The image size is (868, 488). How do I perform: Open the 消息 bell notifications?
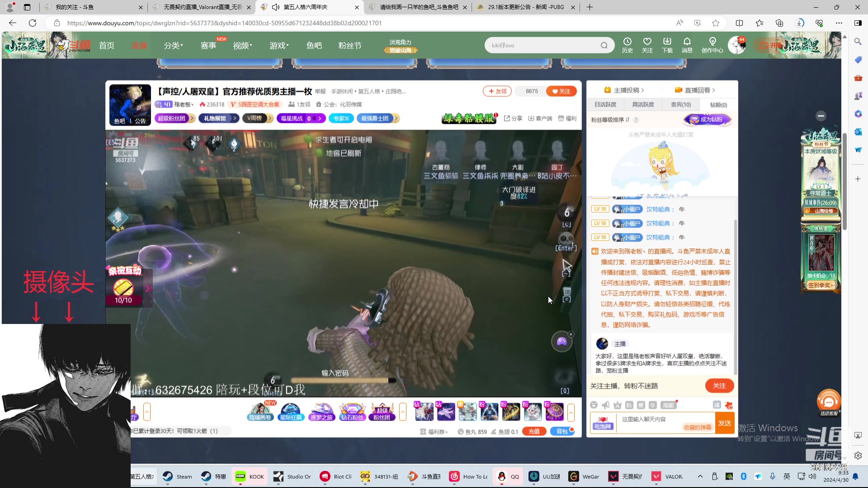687,45
